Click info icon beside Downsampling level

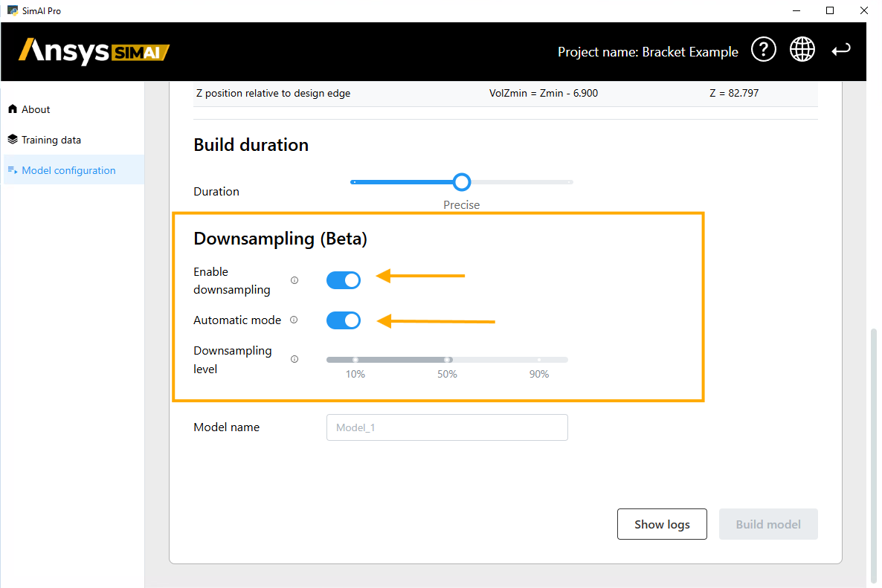(x=294, y=359)
